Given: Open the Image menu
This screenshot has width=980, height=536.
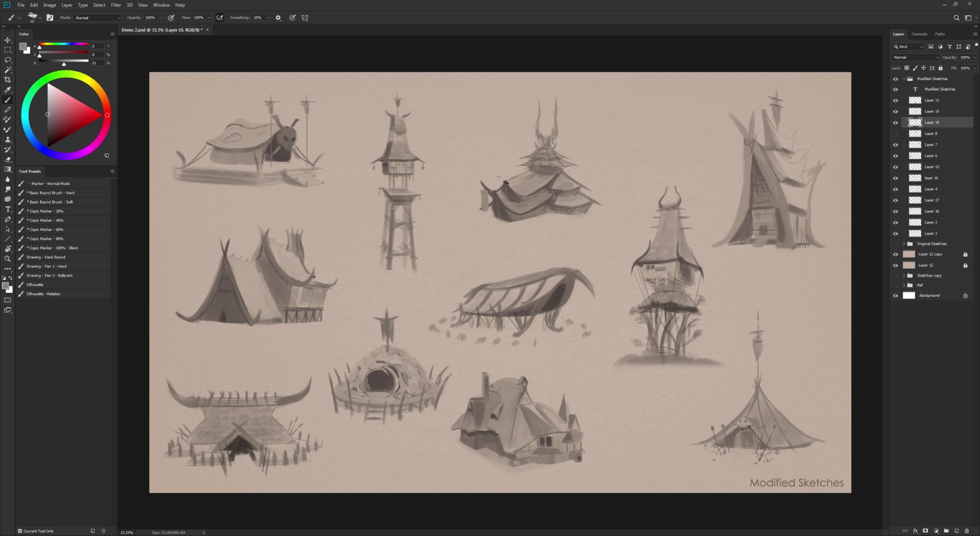Looking at the screenshot, I should tap(50, 5).
